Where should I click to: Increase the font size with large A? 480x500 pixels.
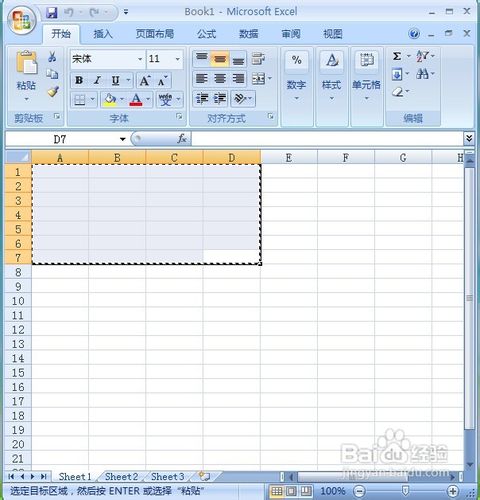click(145, 80)
